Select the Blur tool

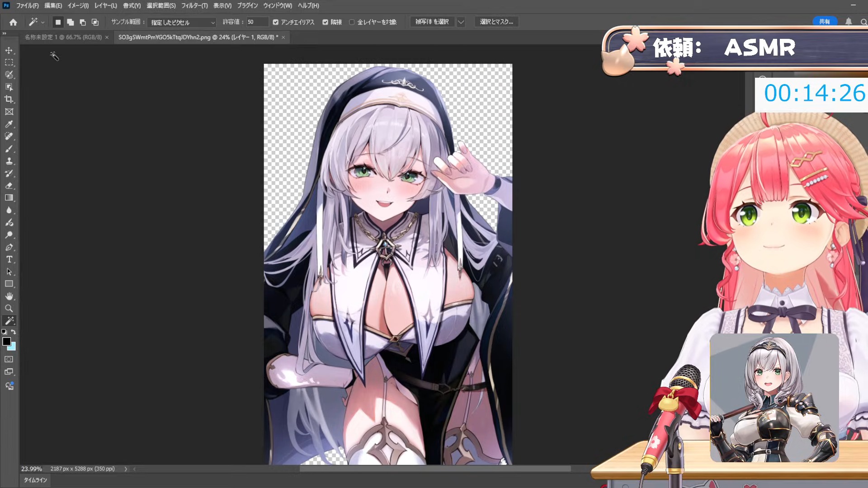[9, 210]
